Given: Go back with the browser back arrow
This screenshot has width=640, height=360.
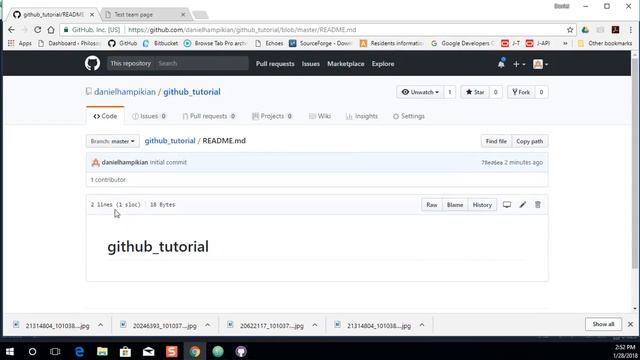Looking at the screenshot, I should pyautogui.click(x=11, y=30).
